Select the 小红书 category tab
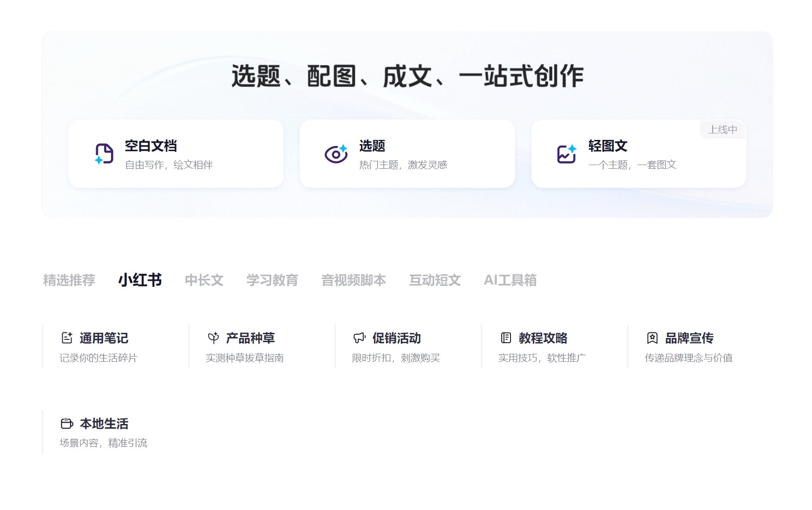This screenshot has width=812, height=510. click(x=141, y=280)
